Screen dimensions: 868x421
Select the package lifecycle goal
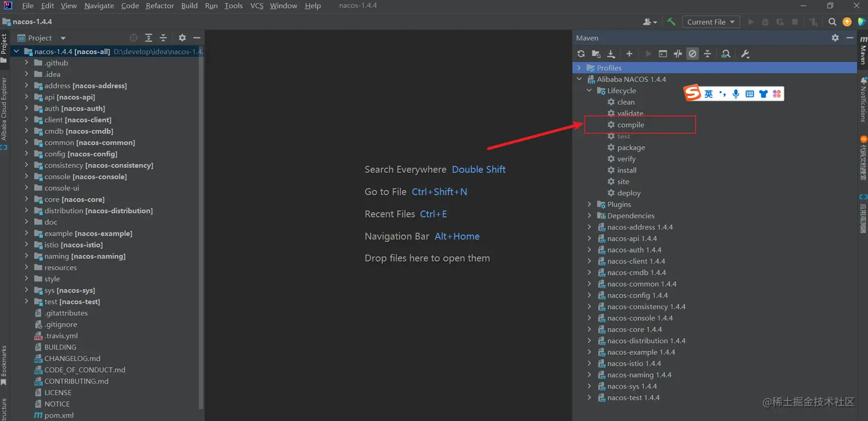pos(631,148)
